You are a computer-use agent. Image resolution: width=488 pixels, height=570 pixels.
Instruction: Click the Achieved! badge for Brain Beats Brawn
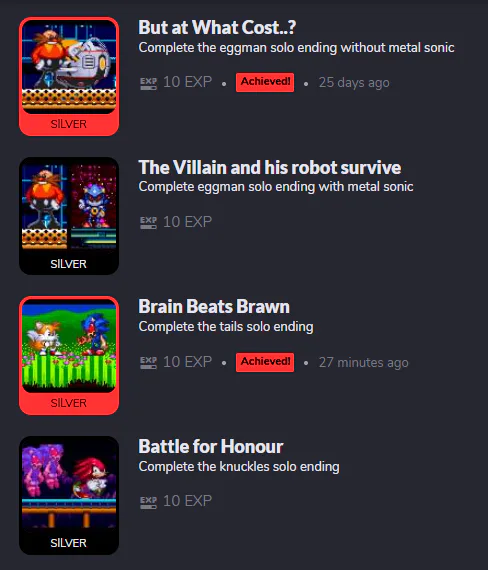click(265, 362)
